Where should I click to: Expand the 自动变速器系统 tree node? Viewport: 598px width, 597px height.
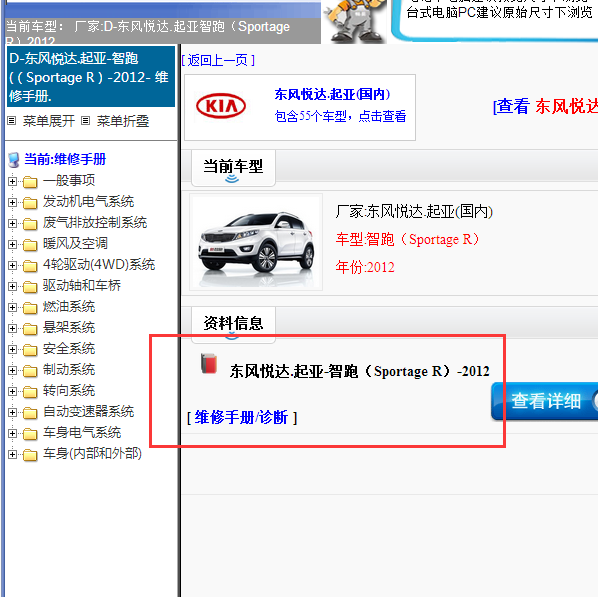tap(12, 412)
